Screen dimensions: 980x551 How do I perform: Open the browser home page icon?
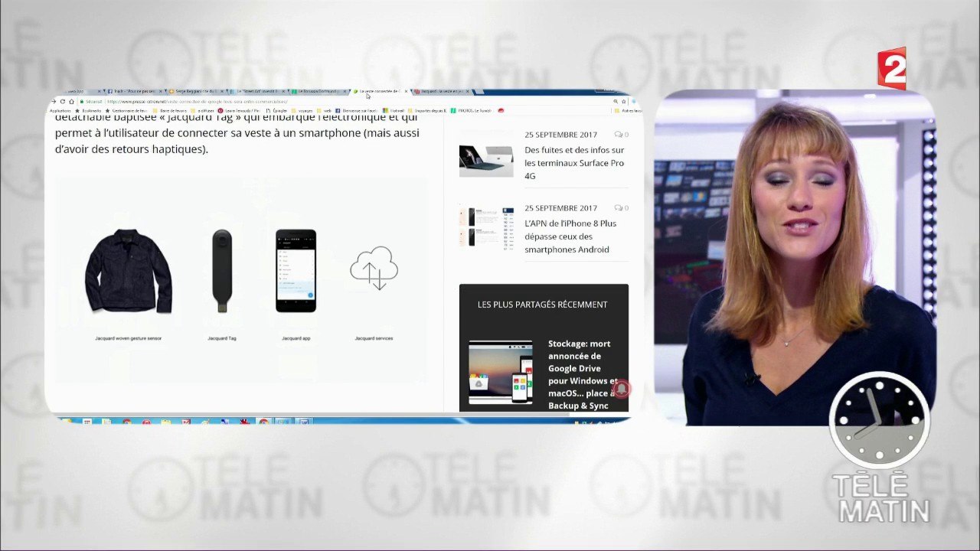click(71, 101)
